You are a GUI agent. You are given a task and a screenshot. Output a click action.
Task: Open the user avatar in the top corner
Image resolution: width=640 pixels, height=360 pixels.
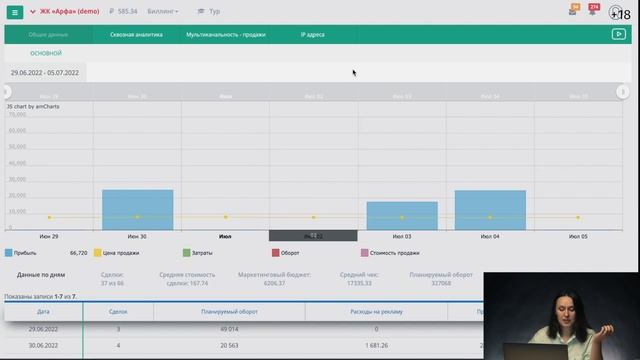tap(616, 12)
